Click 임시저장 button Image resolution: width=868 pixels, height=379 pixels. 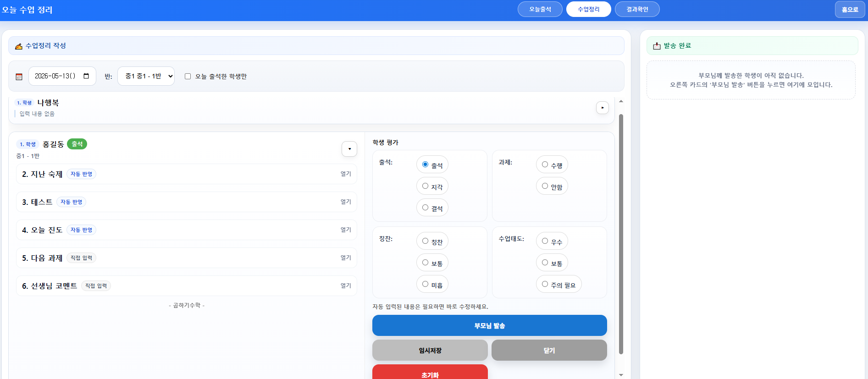coord(430,350)
